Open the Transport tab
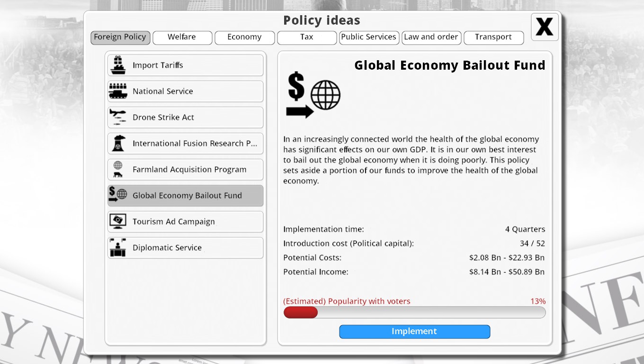644x364 pixels. [x=493, y=37]
